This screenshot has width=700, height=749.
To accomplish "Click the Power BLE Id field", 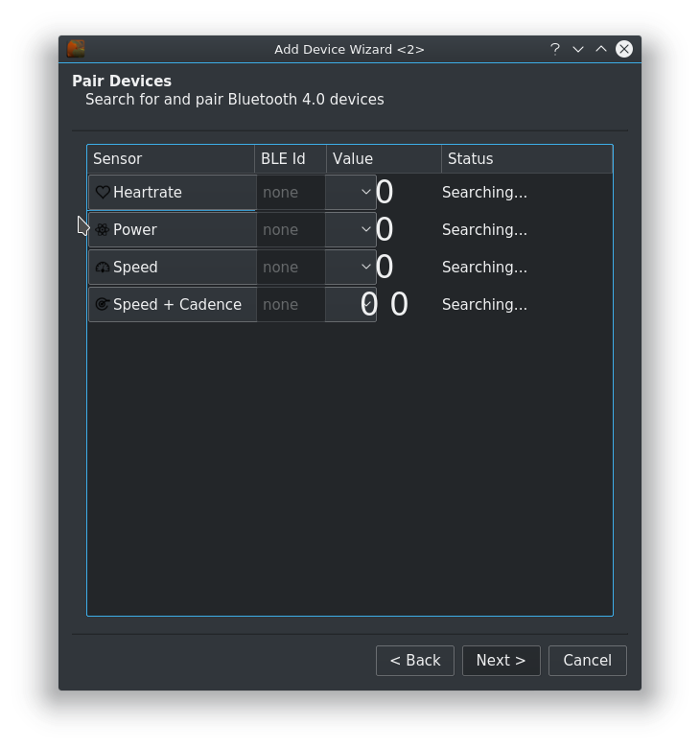I will (x=291, y=230).
